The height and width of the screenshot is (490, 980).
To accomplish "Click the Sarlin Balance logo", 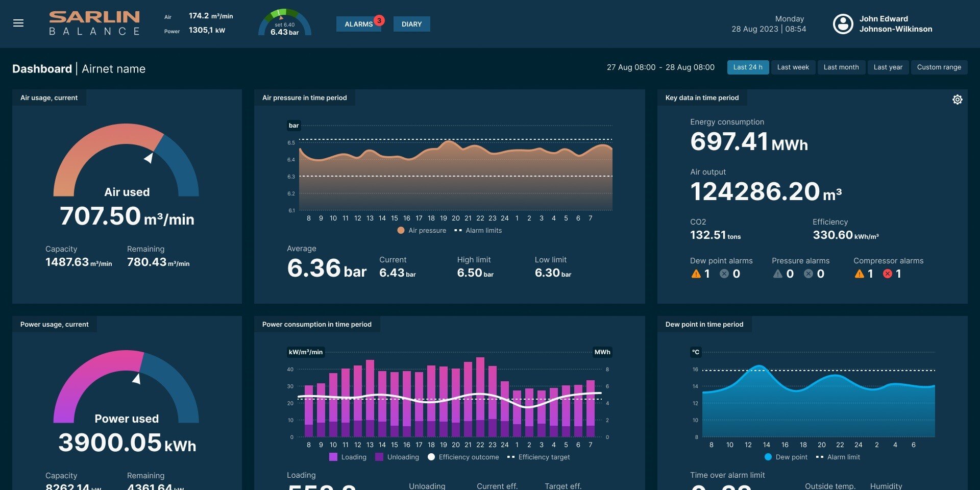I will (94, 23).
